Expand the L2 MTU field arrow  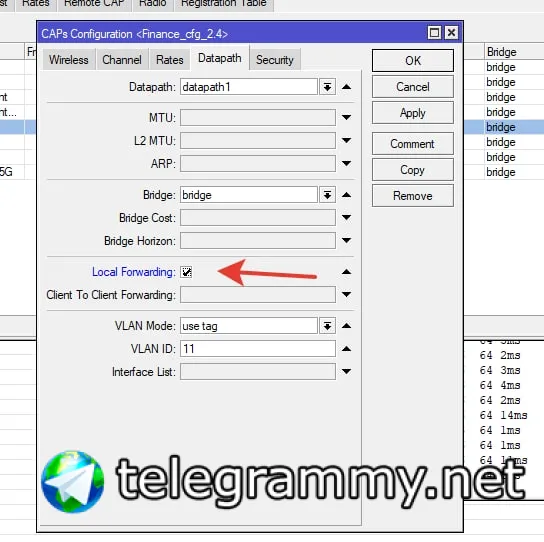[346, 141]
